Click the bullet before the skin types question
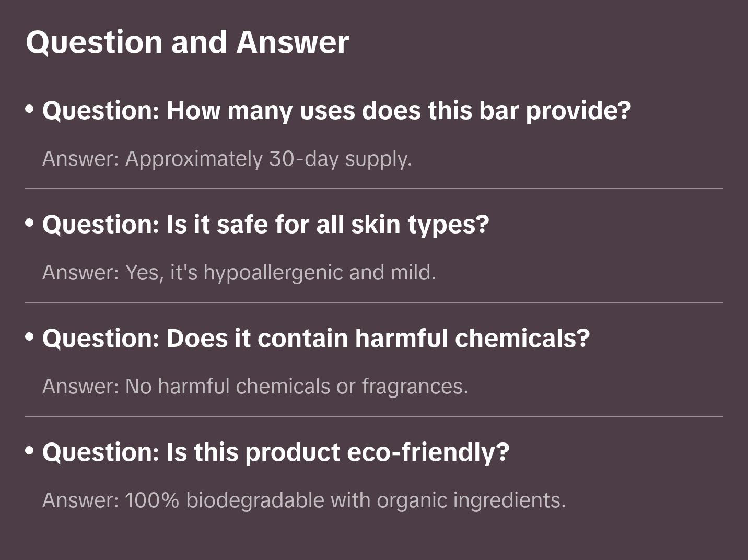 [29, 223]
